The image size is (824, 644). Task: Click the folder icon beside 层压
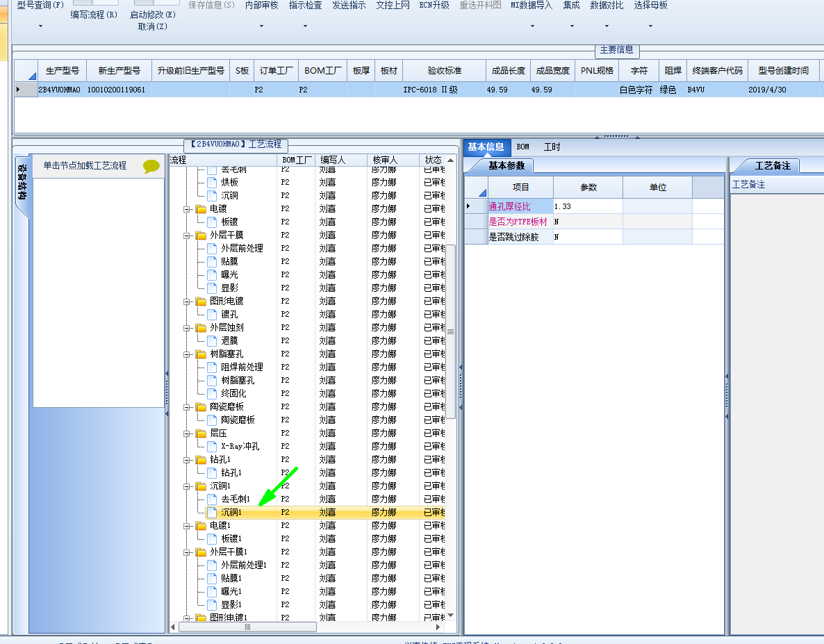(201, 434)
